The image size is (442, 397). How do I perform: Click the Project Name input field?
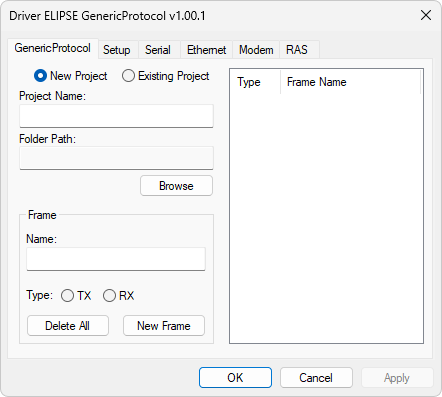(116, 116)
